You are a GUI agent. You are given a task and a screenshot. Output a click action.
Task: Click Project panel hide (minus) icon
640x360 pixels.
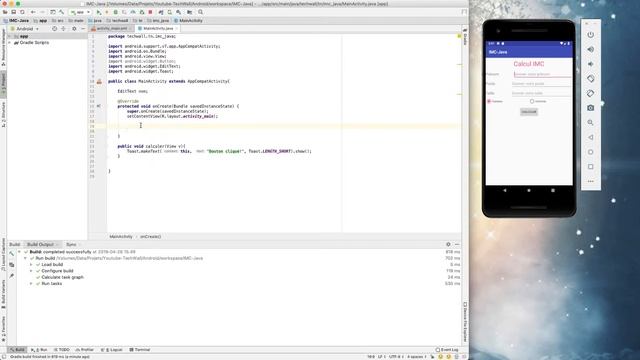(83, 29)
